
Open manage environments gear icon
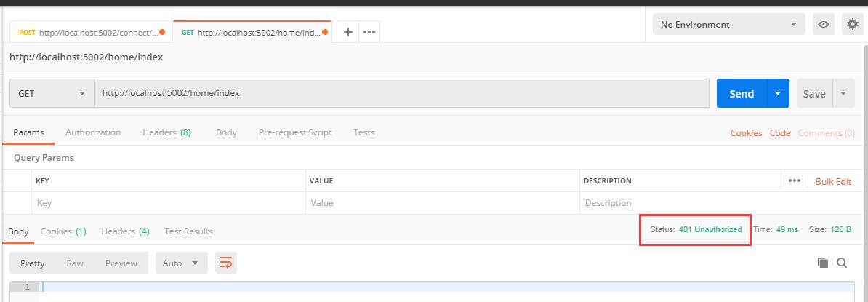pyautogui.click(x=852, y=25)
